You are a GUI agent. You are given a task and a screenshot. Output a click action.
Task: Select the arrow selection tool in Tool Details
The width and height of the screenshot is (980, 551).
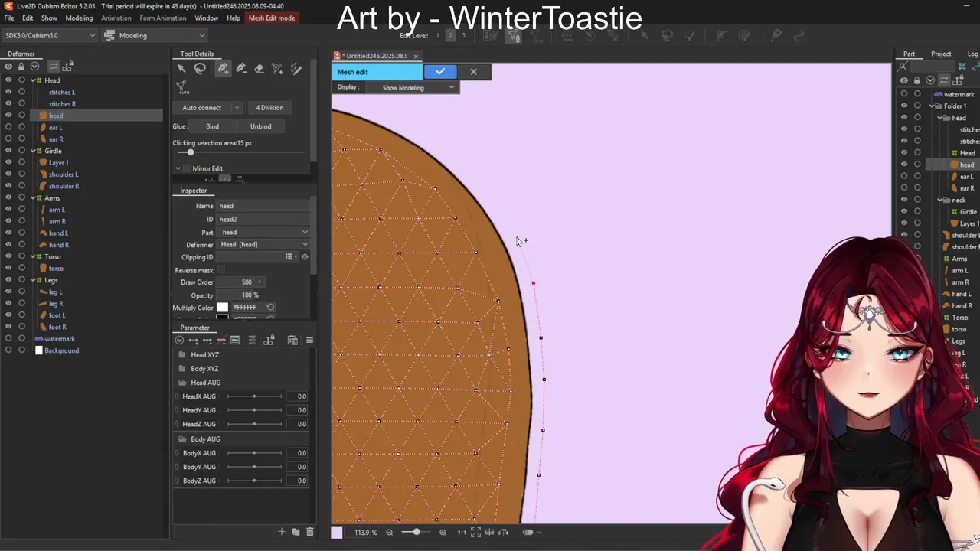pos(181,68)
